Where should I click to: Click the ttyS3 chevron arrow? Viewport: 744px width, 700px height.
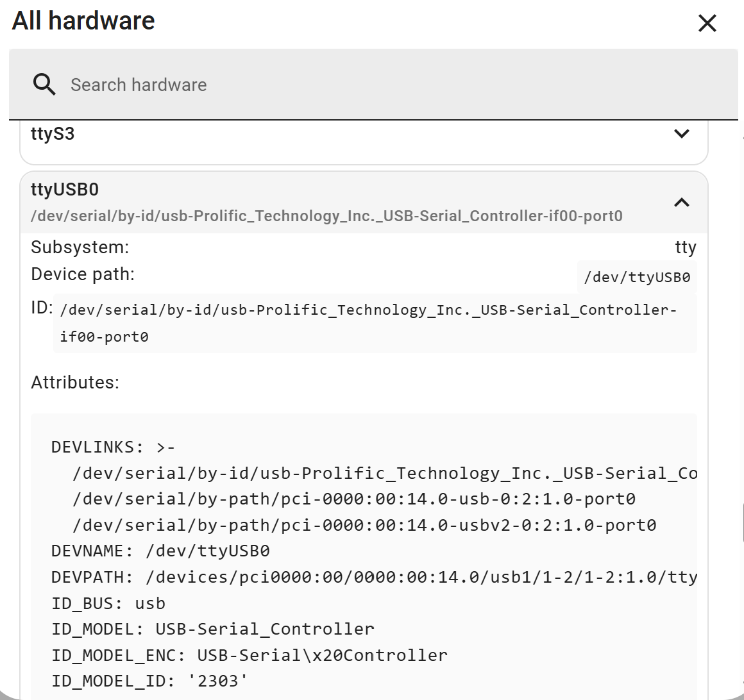point(682,133)
